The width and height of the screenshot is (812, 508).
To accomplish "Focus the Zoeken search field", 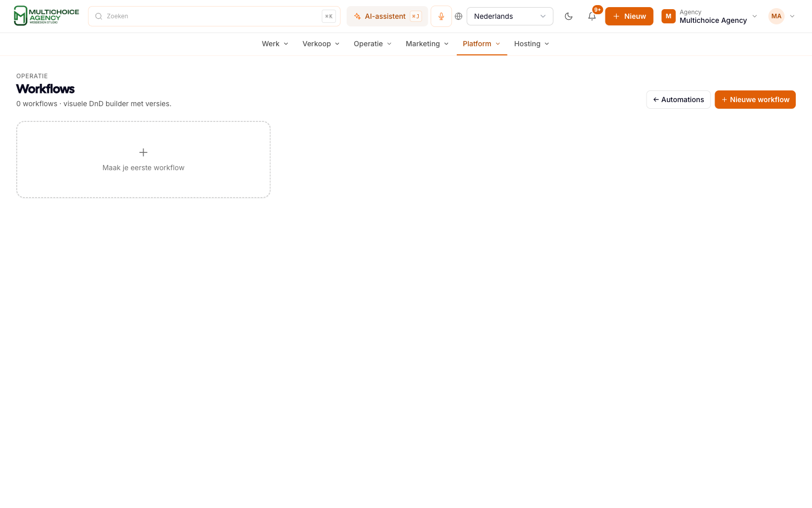I will point(214,16).
